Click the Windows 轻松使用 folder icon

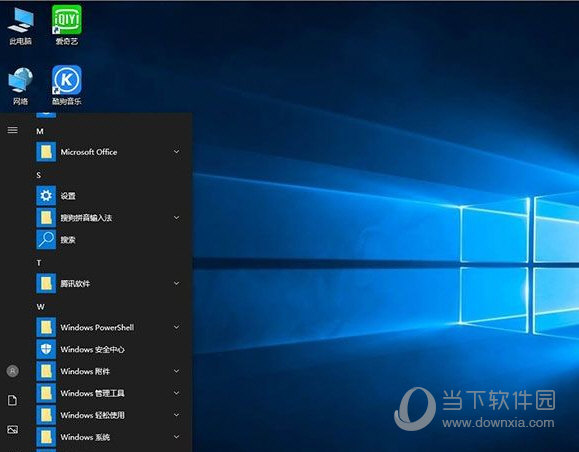click(x=46, y=415)
